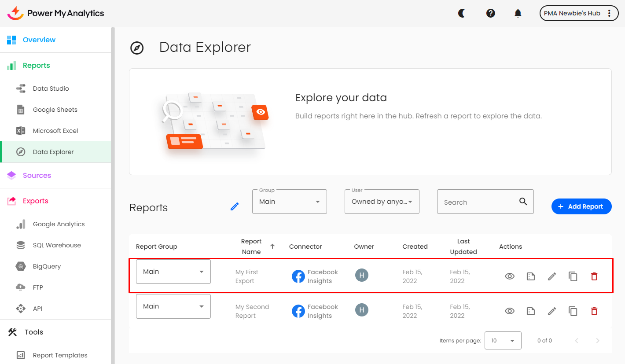Open file icon for My Second Report
The image size is (625, 364).
tap(531, 311)
